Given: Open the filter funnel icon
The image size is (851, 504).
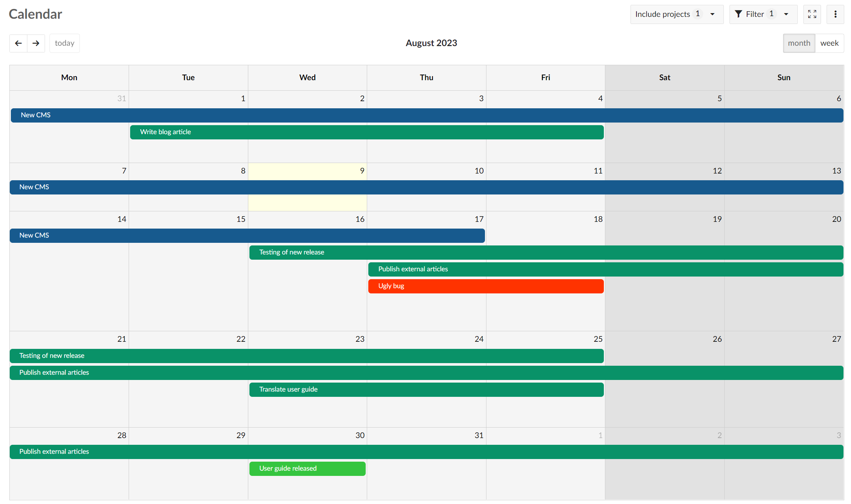Looking at the screenshot, I should (738, 14).
